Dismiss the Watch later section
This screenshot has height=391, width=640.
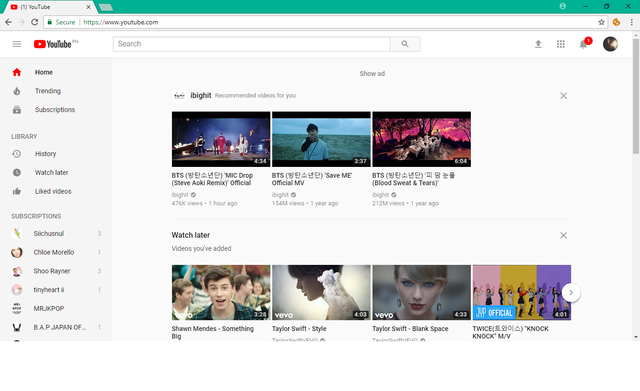click(563, 235)
